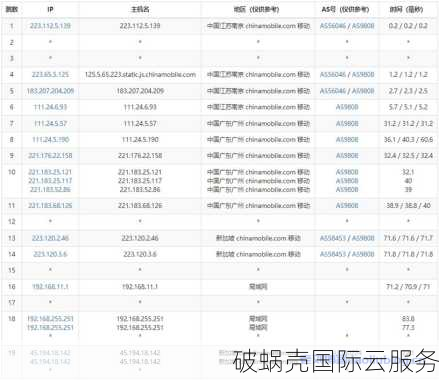Click the time value 71.6 / 71.6 / 71.7
Screen dimensions: 439x380
tap(408, 238)
